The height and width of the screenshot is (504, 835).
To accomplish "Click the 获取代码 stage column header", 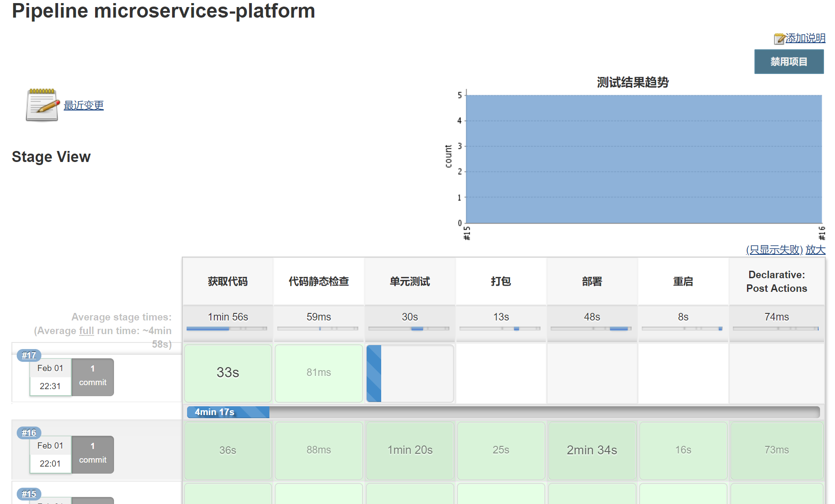I will [x=228, y=281].
